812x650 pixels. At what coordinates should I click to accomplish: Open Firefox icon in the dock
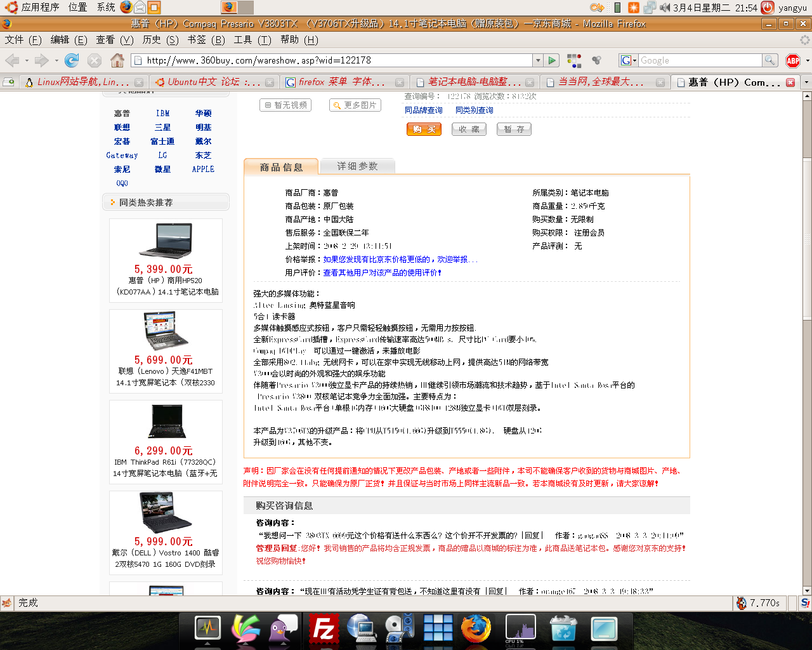pyautogui.click(x=476, y=629)
